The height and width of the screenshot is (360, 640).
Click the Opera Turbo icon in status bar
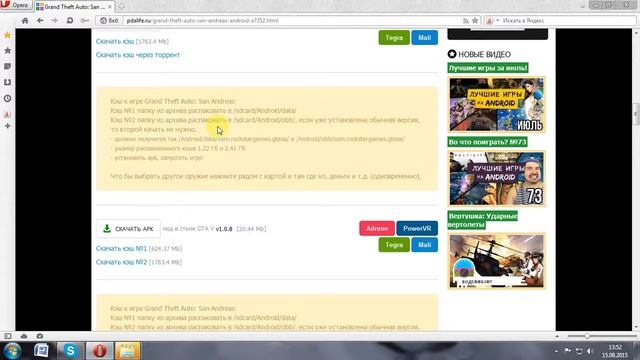pos(40,336)
